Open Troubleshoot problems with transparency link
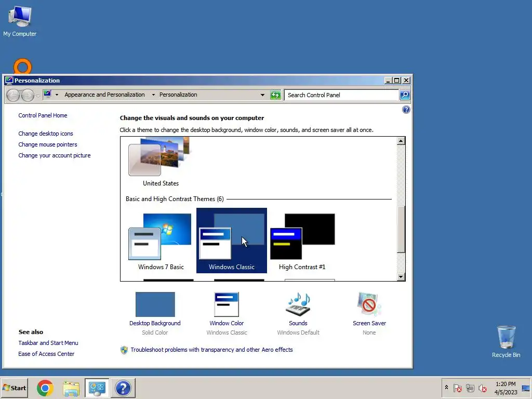 tap(211, 350)
